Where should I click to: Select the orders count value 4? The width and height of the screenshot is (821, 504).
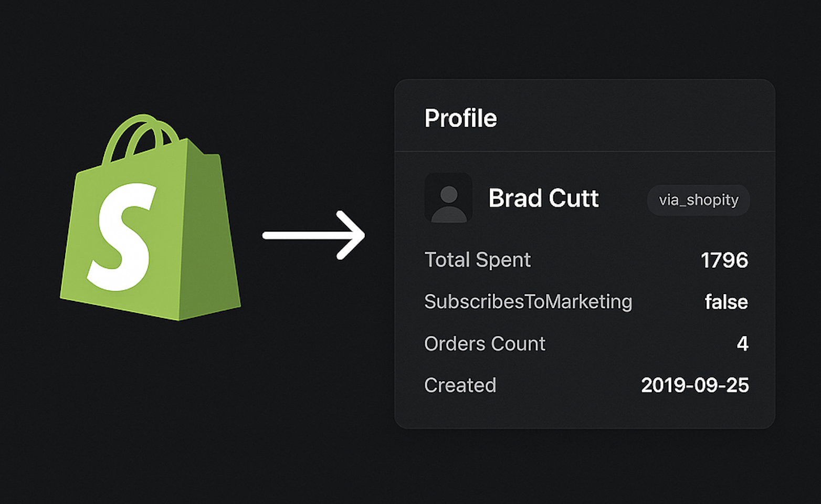[742, 344]
